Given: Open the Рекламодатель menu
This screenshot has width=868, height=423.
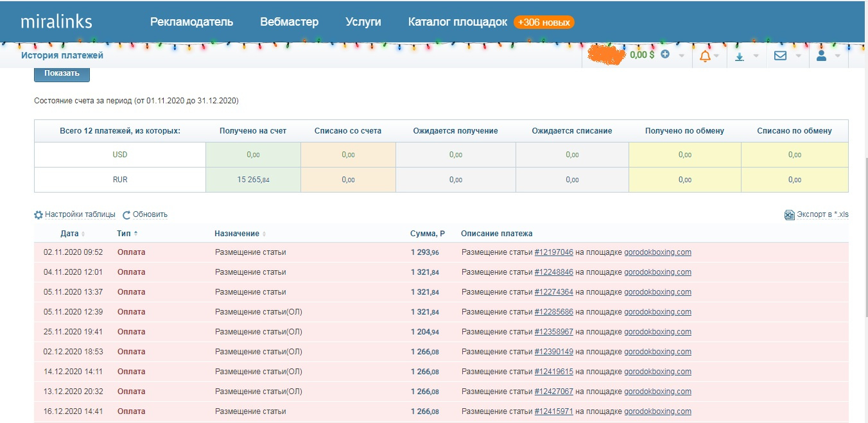Looking at the screenshot, I should tap(191, 22).
